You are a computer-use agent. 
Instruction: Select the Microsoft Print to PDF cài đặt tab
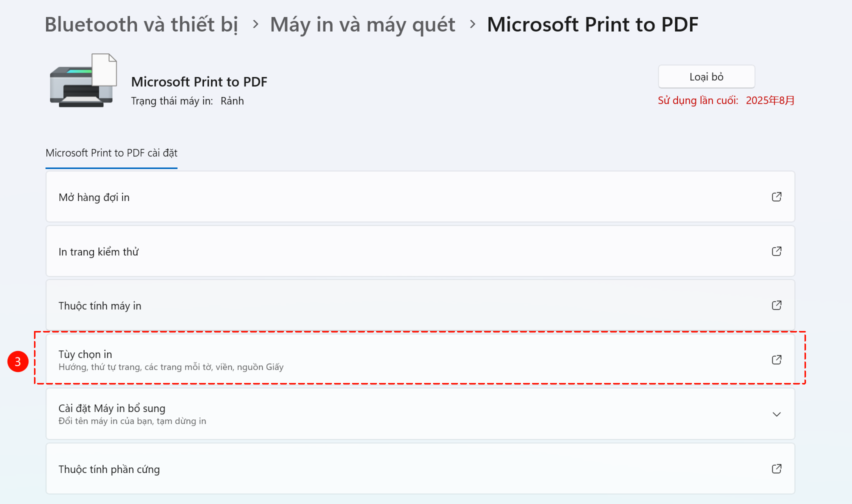111,153
